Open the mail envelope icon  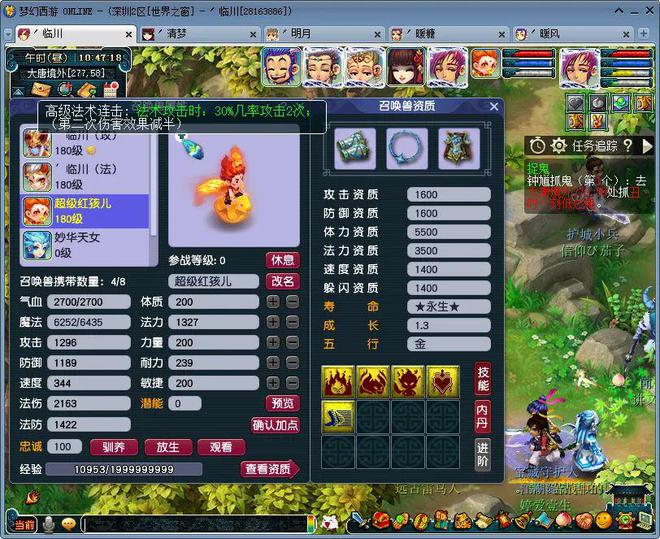coord(41,89)
